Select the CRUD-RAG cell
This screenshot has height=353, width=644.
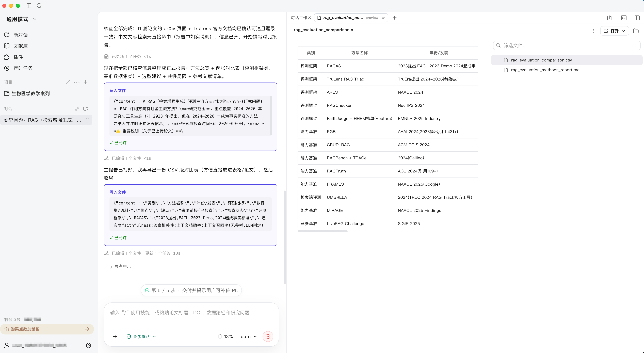pos(359,145)
